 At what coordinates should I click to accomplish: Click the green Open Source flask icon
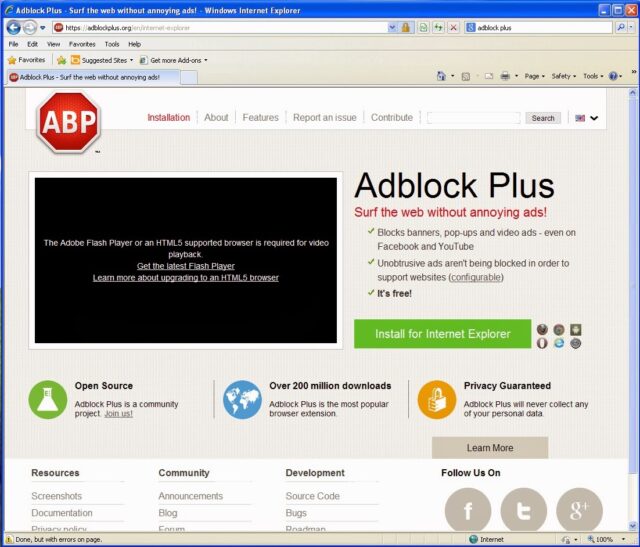pos(48,400)
